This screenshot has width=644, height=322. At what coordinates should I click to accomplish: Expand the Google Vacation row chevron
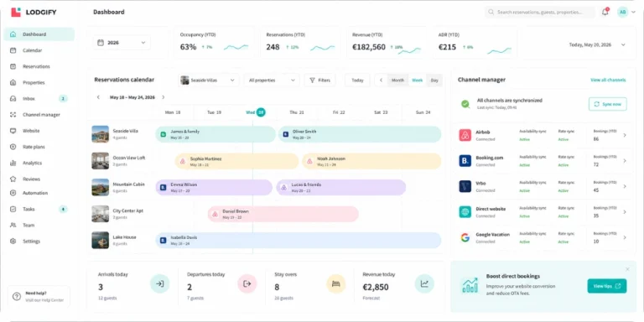625,237
